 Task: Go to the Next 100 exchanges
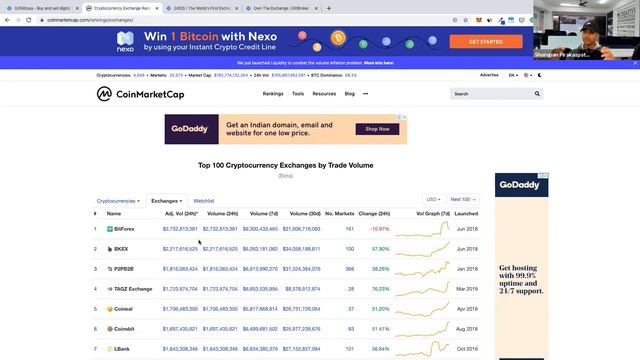click(x=463, y=199)
